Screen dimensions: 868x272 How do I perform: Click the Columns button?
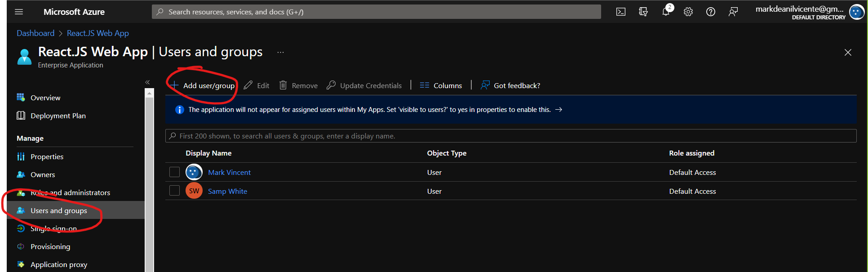tap(441, 85)
